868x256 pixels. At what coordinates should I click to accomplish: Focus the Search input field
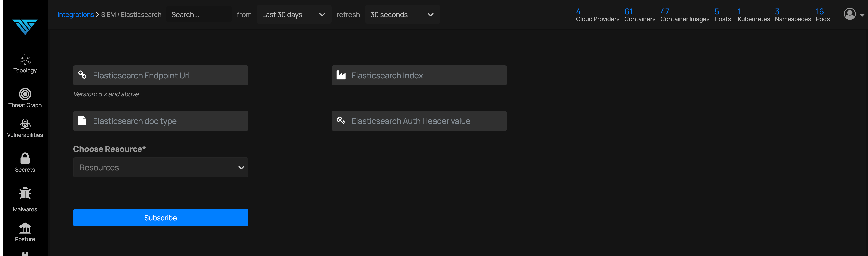click(199, 15)
